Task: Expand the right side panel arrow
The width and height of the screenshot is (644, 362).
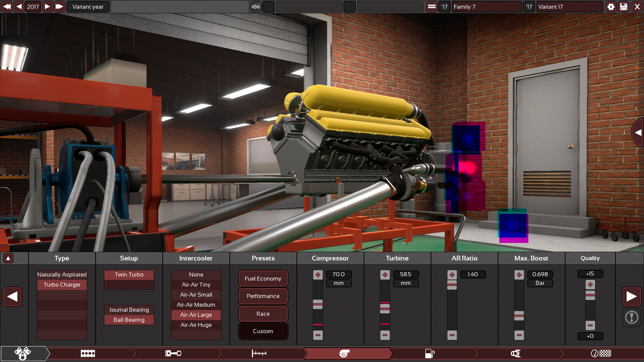Action: click(x=638, y=132)
